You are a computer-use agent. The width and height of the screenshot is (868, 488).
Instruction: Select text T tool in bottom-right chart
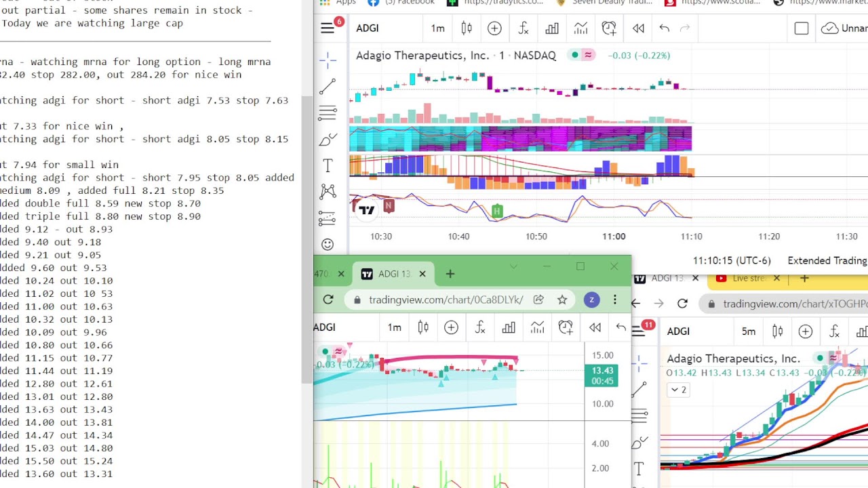[639, 468]
